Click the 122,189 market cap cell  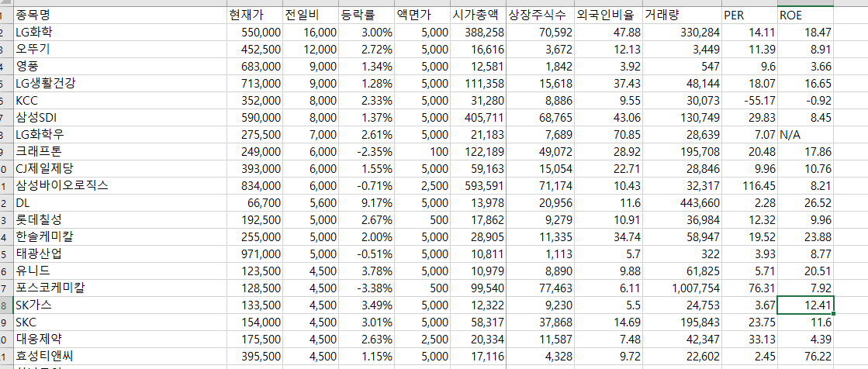[x=478, y=152]
